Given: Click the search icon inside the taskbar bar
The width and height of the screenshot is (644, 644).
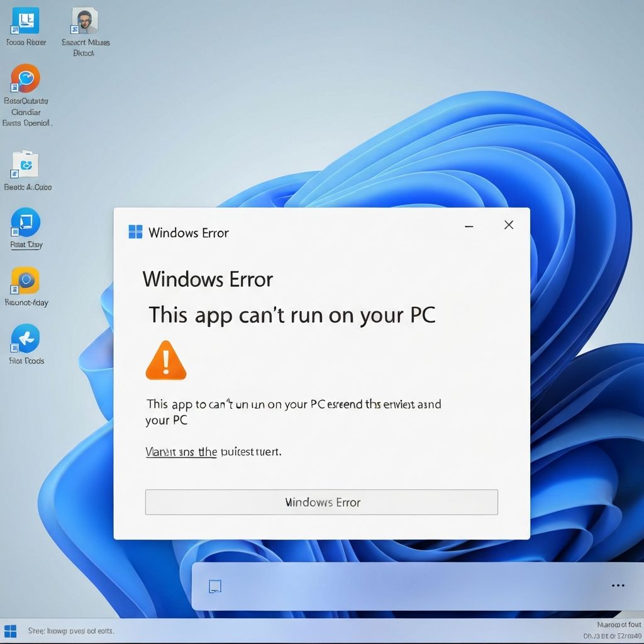Looking at the screenshot, I should 214,586.
